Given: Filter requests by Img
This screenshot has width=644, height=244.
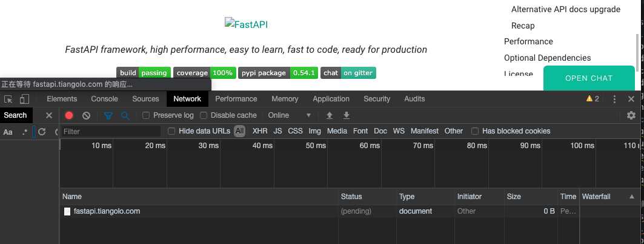Looking at the screenshot, I should [x=314, y=131].
